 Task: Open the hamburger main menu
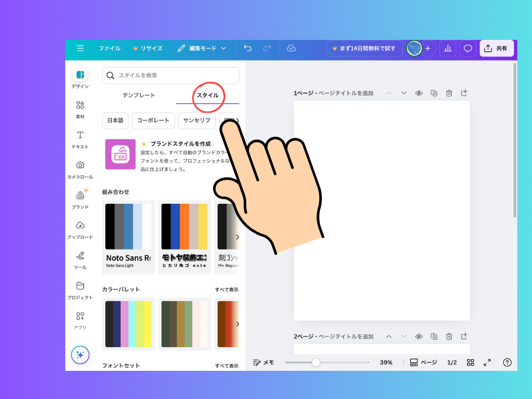pos(80,48)
